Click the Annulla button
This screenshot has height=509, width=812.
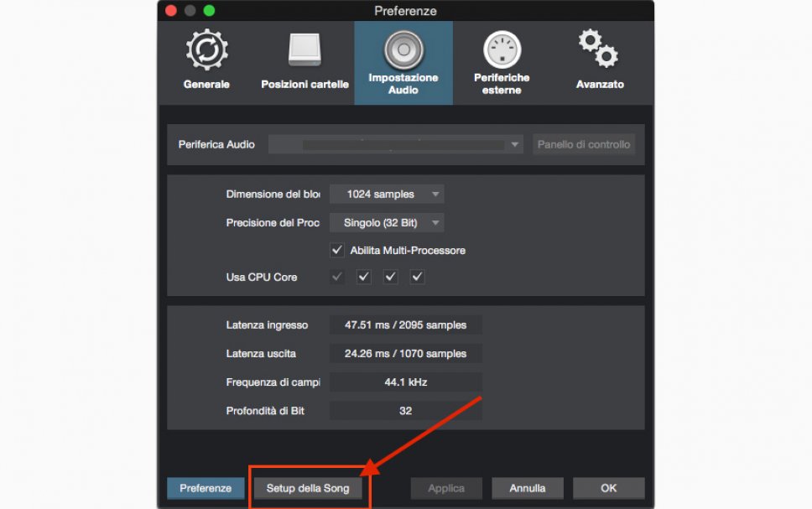(x=527, y=488)
